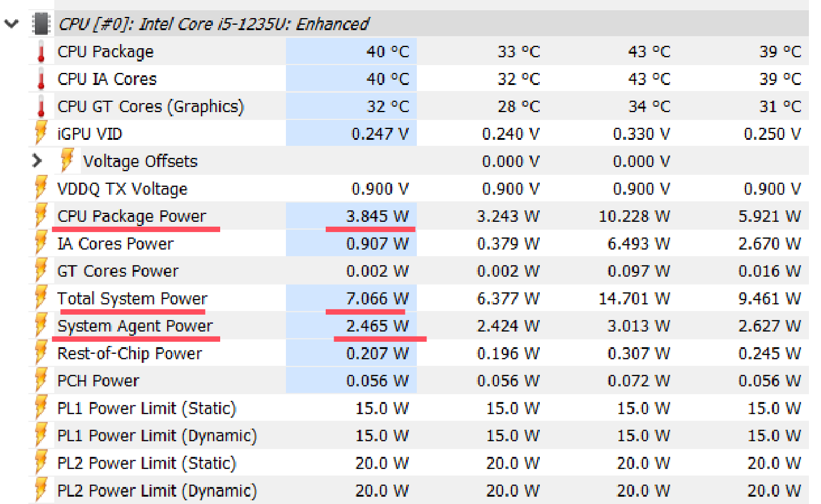Image resolution: width=821 pixels, height=504 pixels.
Task: Select the System Agent Power label
Action: [136, 326]
